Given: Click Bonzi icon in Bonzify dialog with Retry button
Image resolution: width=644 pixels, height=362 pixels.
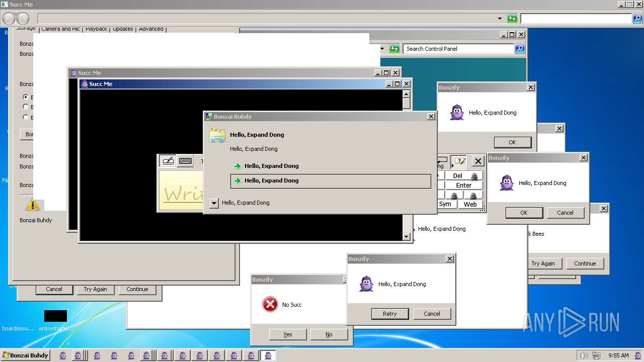Looking at the screenshot, I should pos(366,284).
